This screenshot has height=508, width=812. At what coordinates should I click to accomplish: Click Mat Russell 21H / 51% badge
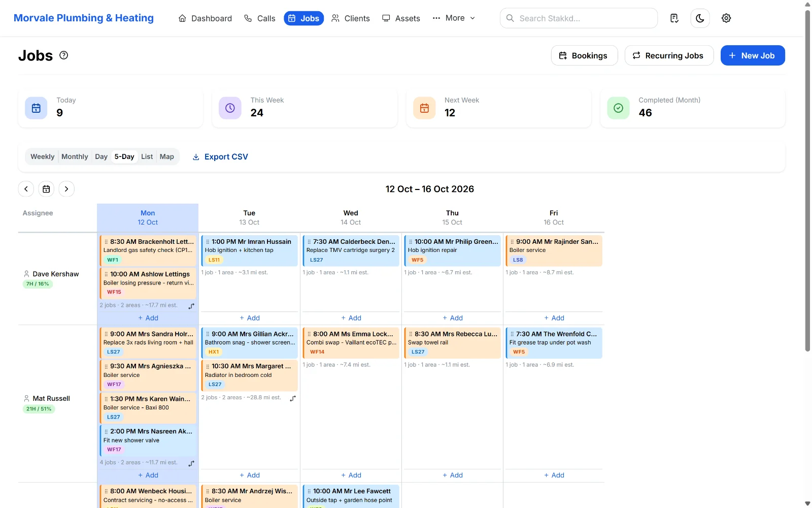[39, 409]
